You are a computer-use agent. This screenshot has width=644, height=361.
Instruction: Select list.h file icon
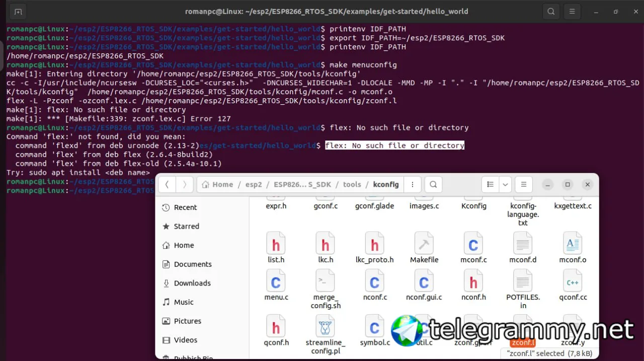coord(276,244)
